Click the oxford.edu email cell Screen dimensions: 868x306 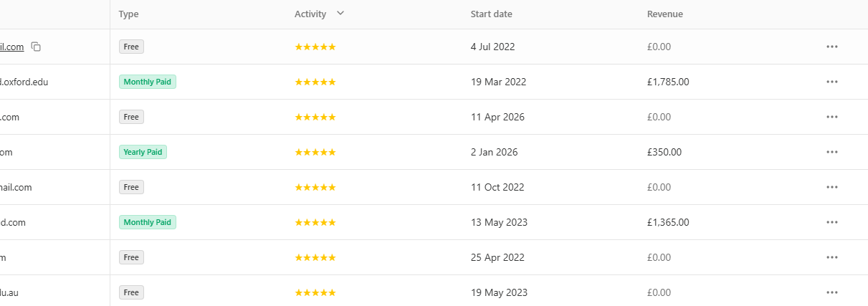coord(54,82)
